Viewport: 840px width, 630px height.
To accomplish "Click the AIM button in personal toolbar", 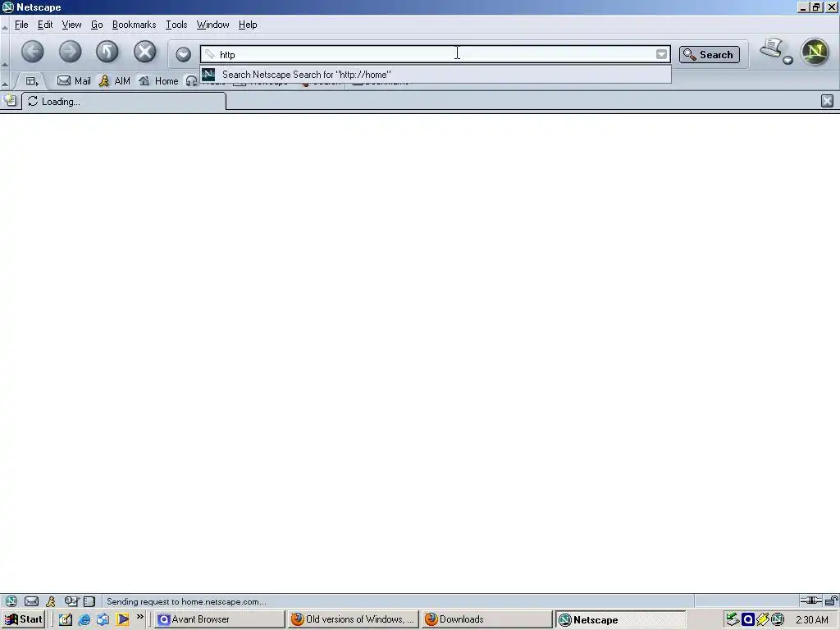I will (x=115, y=81).
